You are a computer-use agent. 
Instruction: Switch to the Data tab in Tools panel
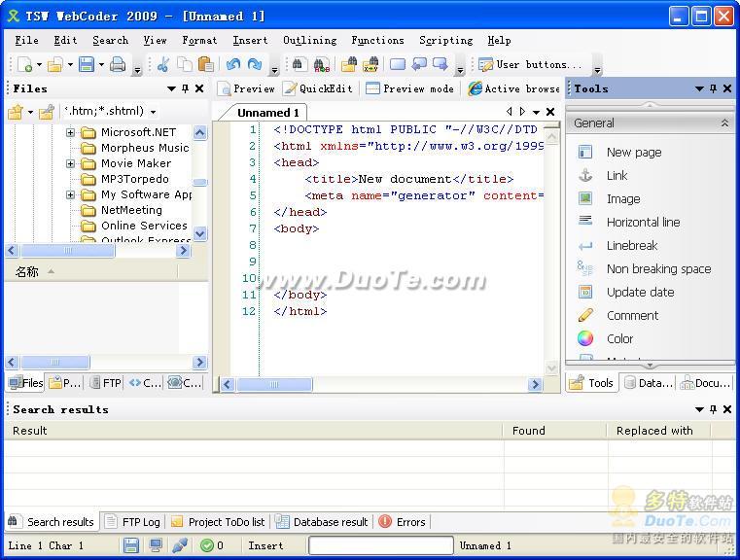pos(649,383)
